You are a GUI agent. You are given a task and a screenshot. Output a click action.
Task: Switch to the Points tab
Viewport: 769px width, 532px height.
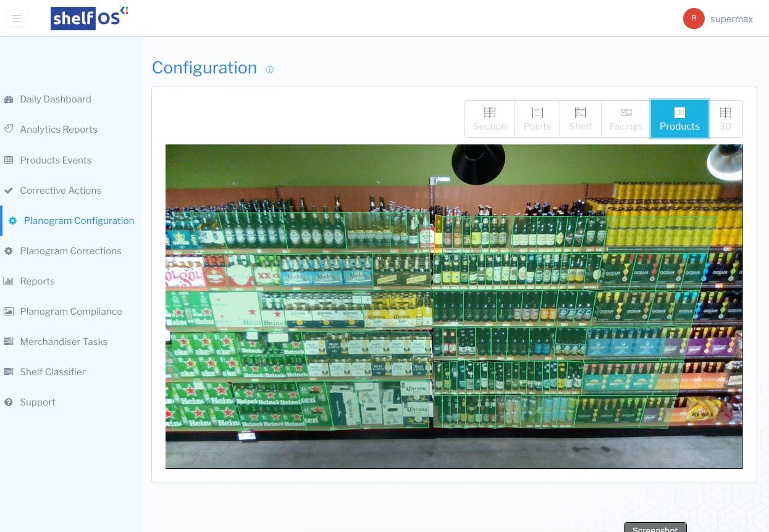tap(537, 118)
